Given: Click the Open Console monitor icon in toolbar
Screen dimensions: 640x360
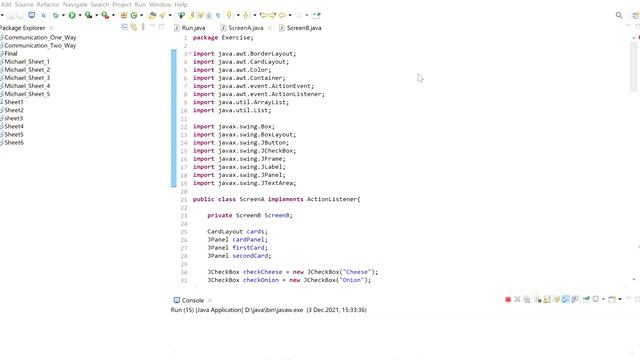Looking at the screenshot, I should (31, 15).
